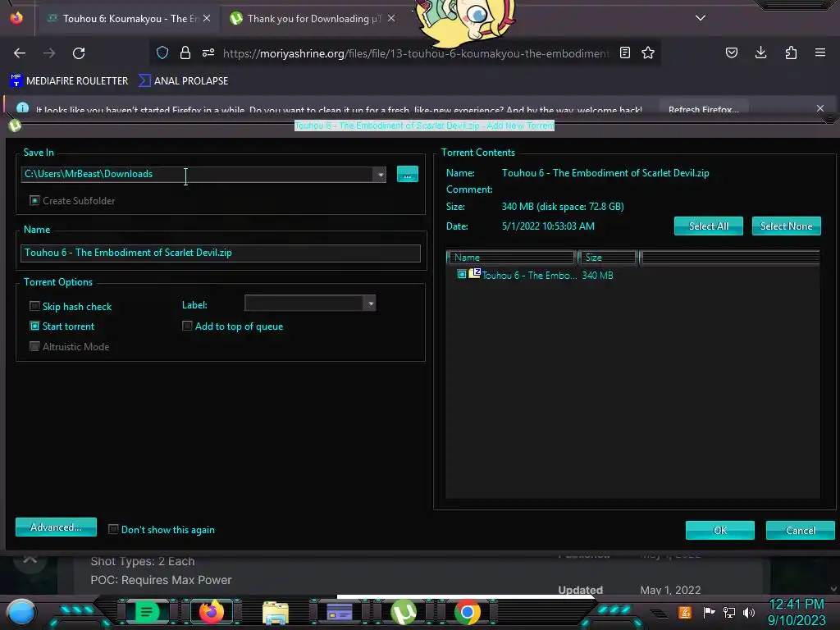This screenshot has width=840, height=630.
Task: Open tracking protection shield icon
Action: pyautogui.click(x=162, y=52)
